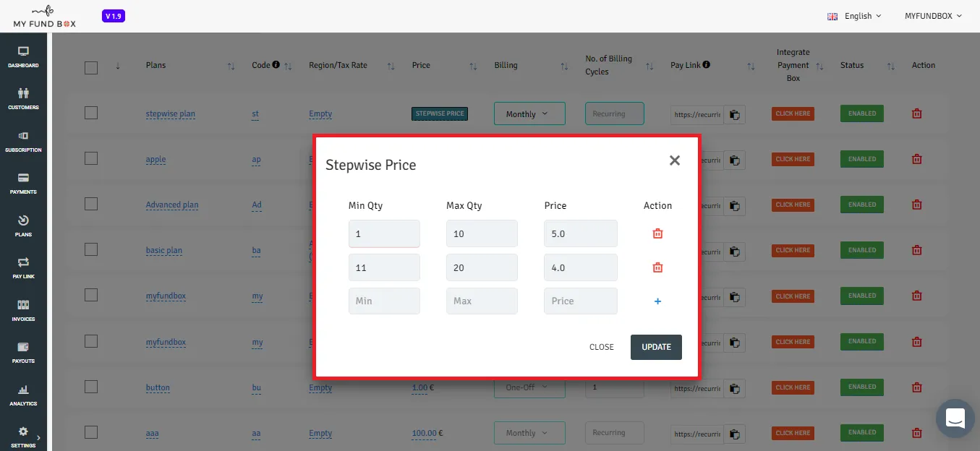Screen dimensions: 980x451
Task: Click CLOSE in the Stepwise Price dialog
Action: 602,347
